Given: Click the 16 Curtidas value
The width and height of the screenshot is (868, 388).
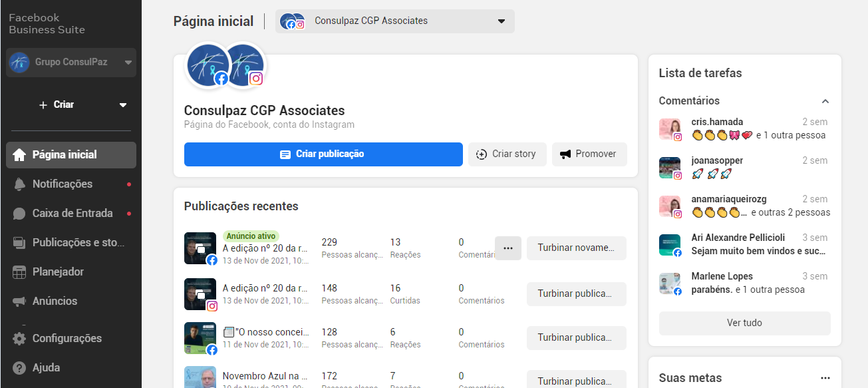Looking at the screenshot, I should (x=396, y=288).
